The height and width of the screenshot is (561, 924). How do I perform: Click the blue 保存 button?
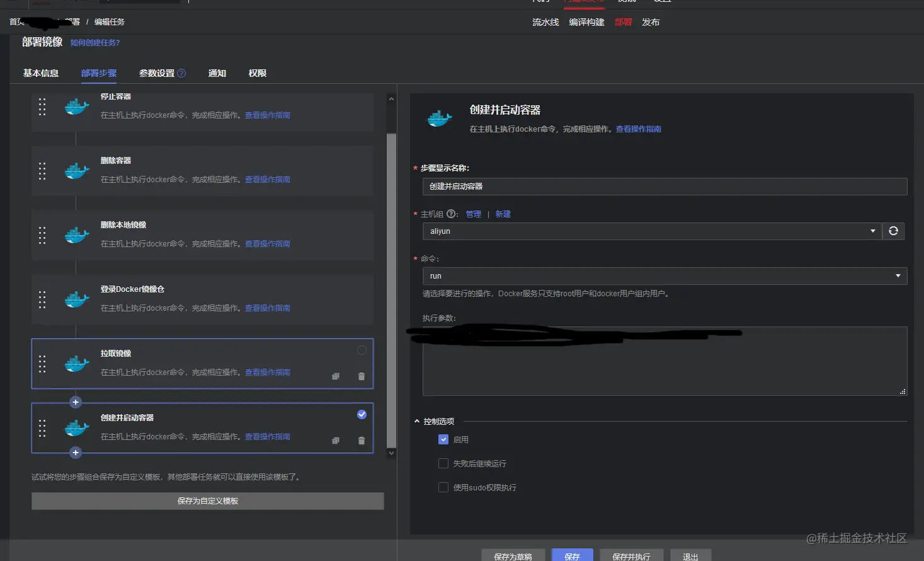[573, 556]
